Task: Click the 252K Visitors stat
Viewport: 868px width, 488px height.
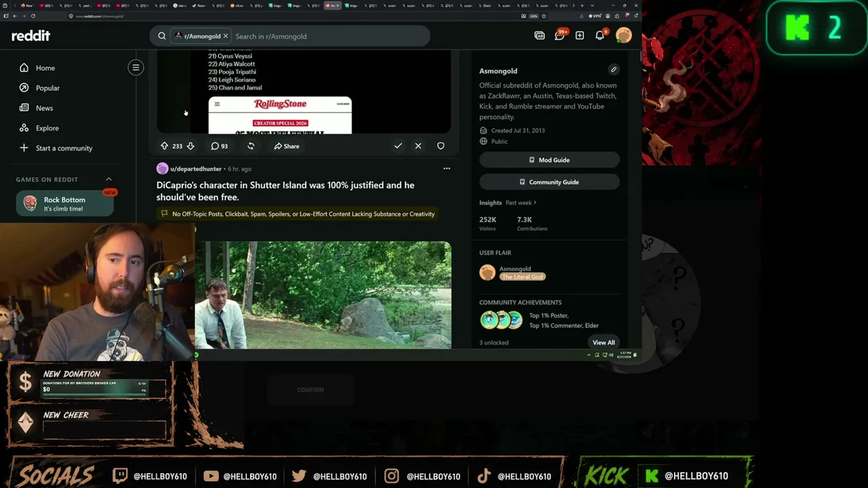Action: 488,223
